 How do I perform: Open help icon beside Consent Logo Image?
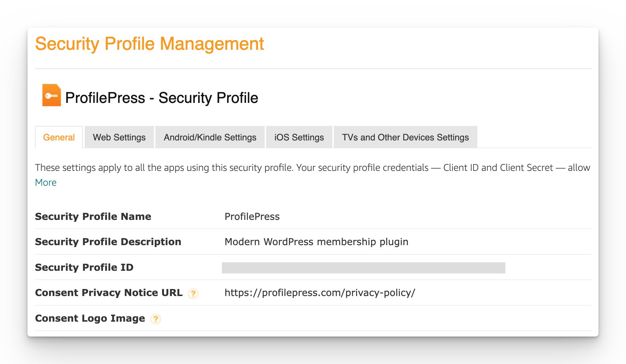(156, 319)
